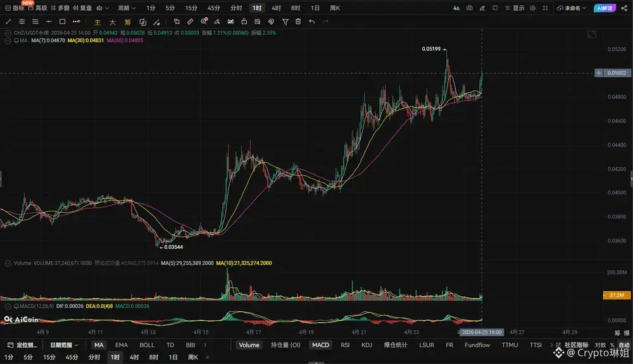Toggle 对数 log scale option
The width and height of the screenshot is (633, 364).
[x=600, y=345]
